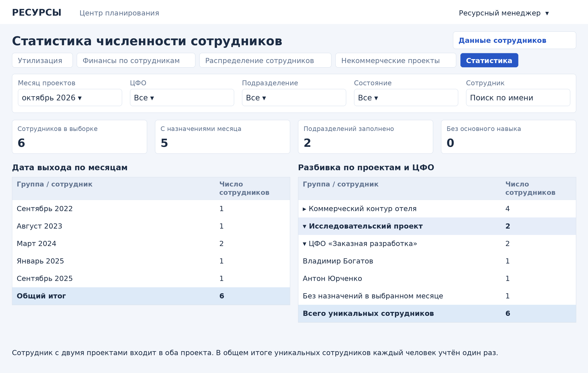The image size is (588, 373).
Task: Click the Январь 2025 row
Action: pos(151,261)
